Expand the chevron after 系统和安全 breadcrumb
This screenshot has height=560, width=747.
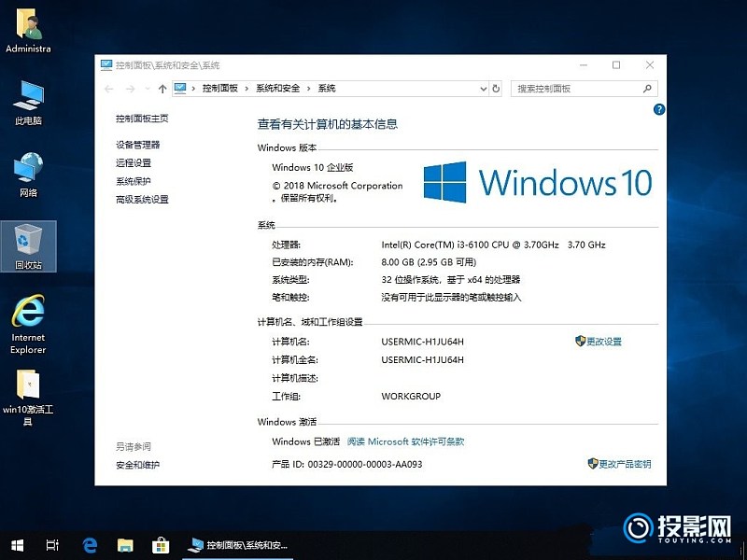(x=309, y=89)
